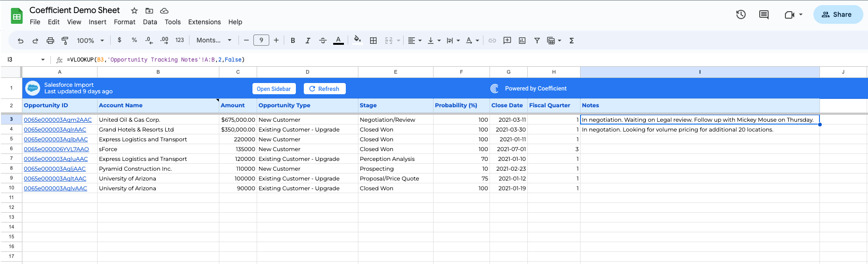The image size is (868, 264).
Task: Decrease decimal places
Action: [x=149, y=40]
